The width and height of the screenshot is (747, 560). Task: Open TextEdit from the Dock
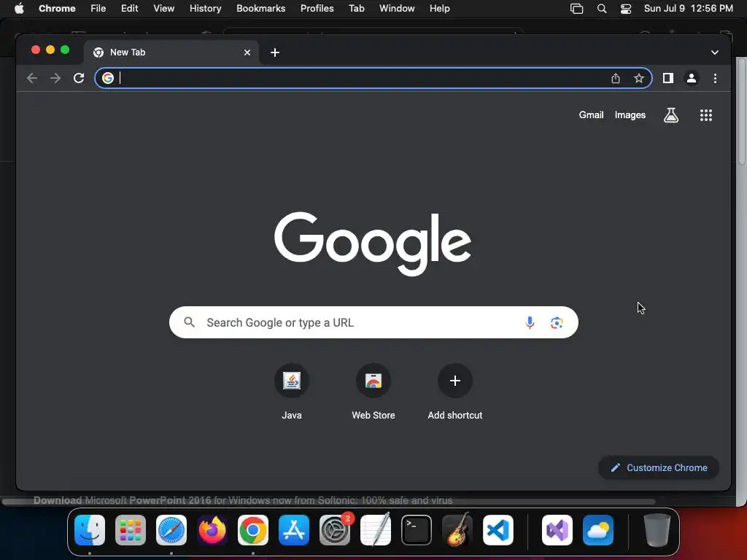click(x=376, y=530)
